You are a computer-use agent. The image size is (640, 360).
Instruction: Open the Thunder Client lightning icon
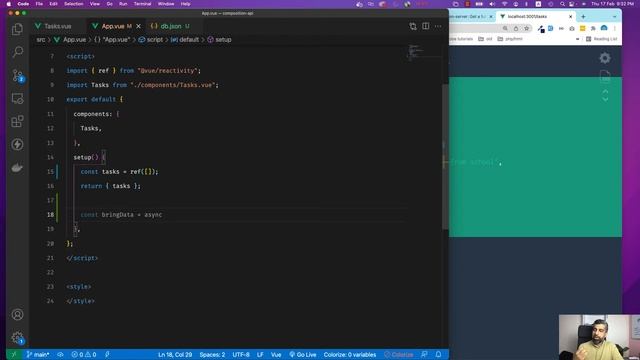click(x=17, y=144)
